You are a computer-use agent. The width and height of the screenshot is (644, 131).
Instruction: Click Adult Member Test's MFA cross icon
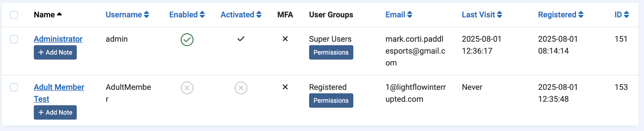[x=285, y=87]
